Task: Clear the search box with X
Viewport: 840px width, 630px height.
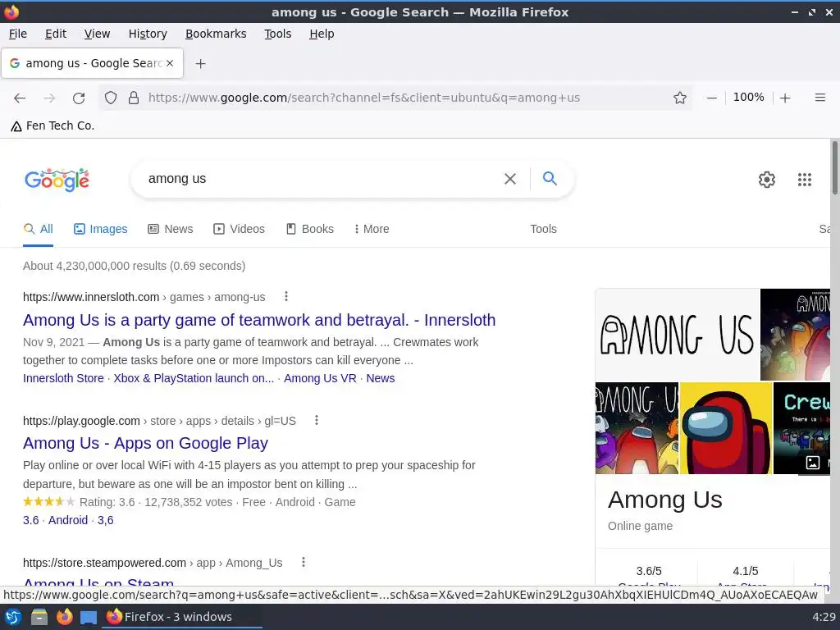Action: coord(510,179)
